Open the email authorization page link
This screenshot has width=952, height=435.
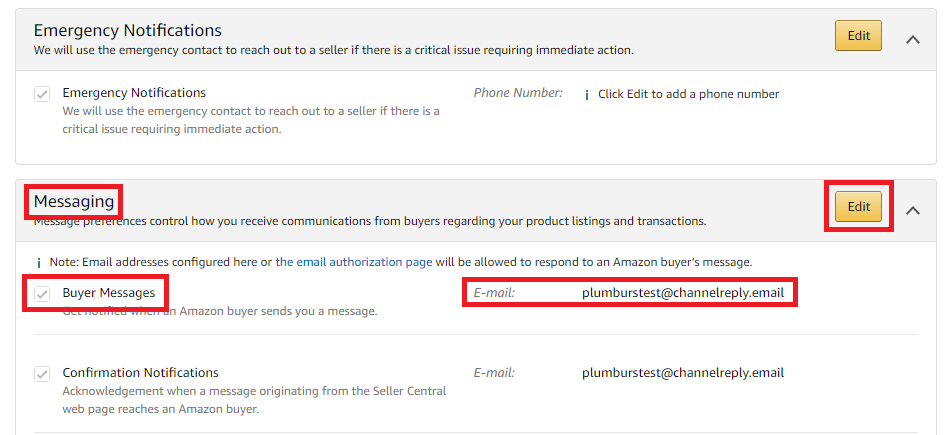pyautogui.click(x=354, y=262)
